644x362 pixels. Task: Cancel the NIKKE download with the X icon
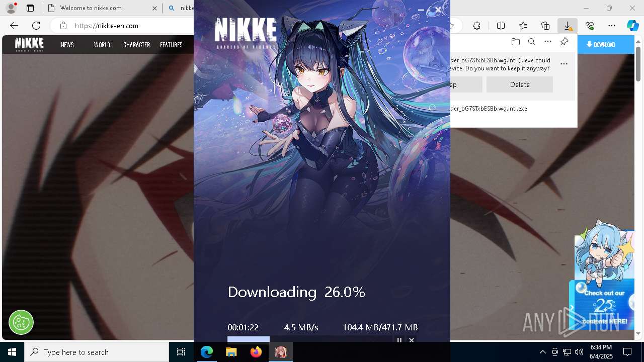[x=412, y=340]
